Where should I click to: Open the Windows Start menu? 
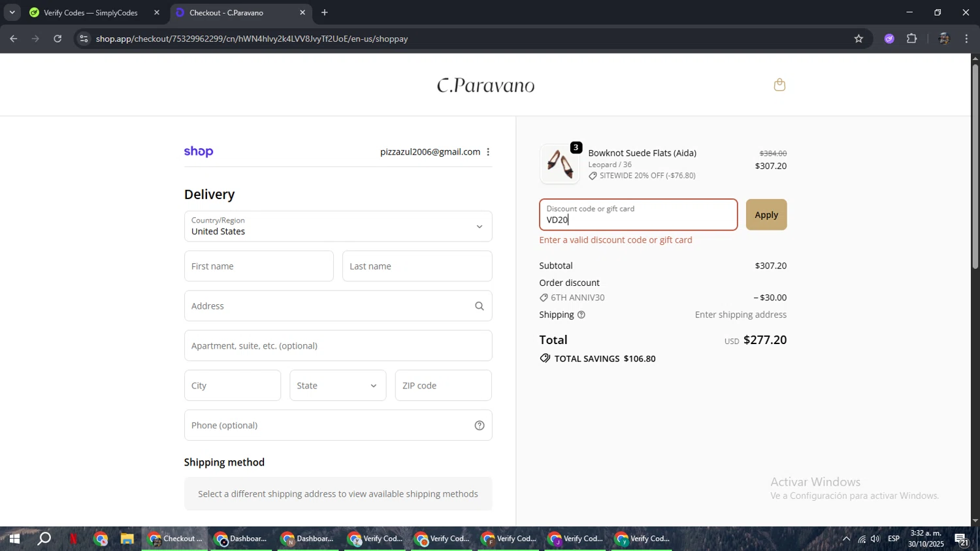click(14, 539)
